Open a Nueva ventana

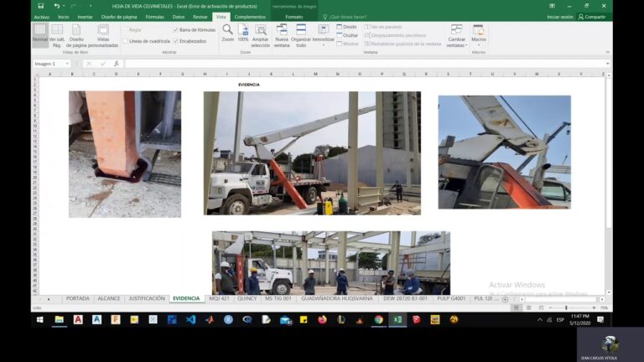pos(282,34)
